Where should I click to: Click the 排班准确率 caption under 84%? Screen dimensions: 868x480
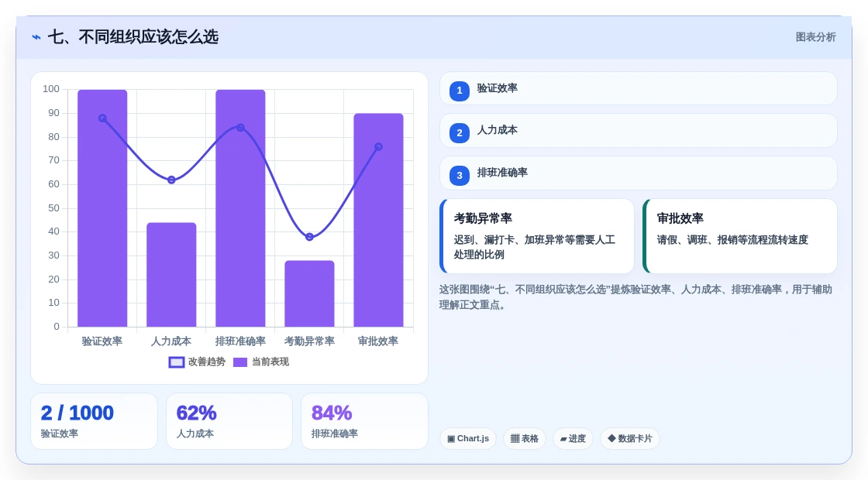(334, 434)
